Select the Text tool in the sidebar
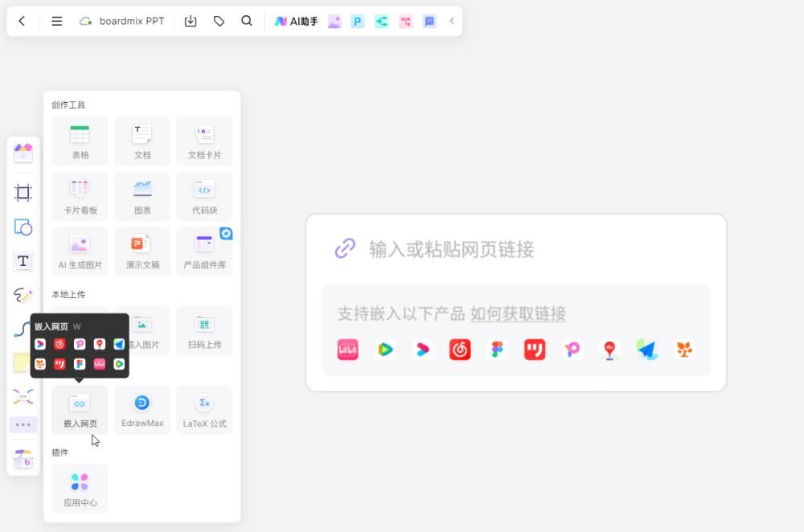The image size is (804, 532). 23,260
